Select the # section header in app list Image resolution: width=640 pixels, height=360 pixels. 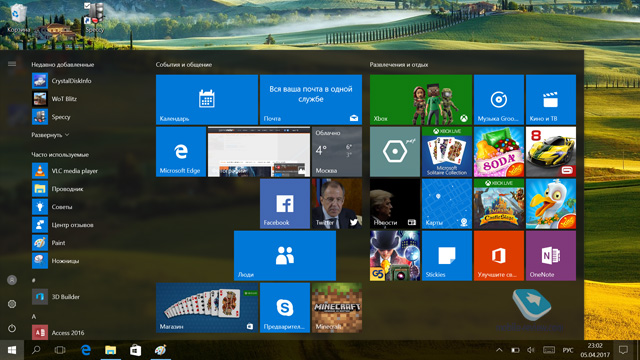[x=33, y=280]
